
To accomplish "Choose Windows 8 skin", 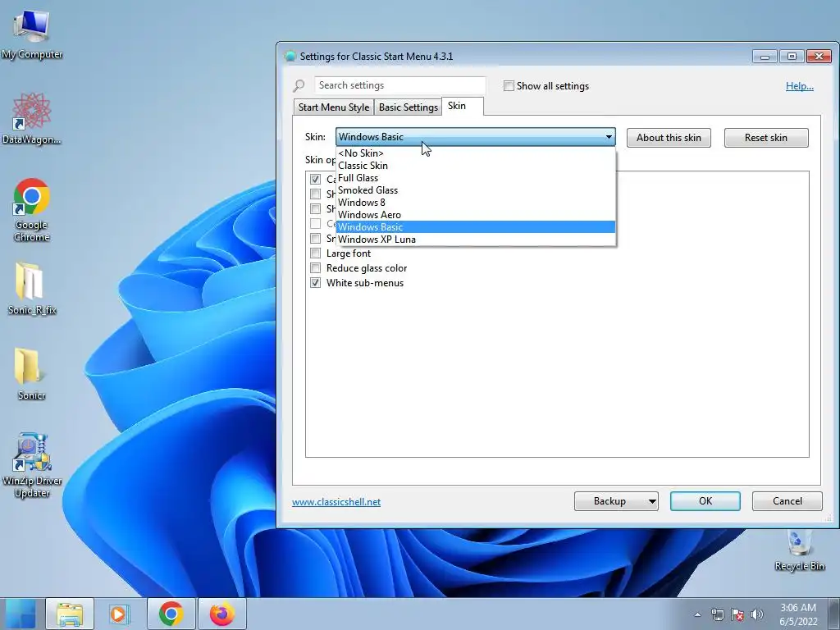I will pos(476,203).
